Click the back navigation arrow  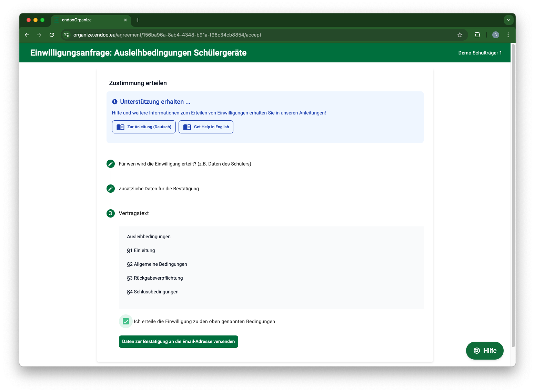pyautogui.click(x=27, y=35)
